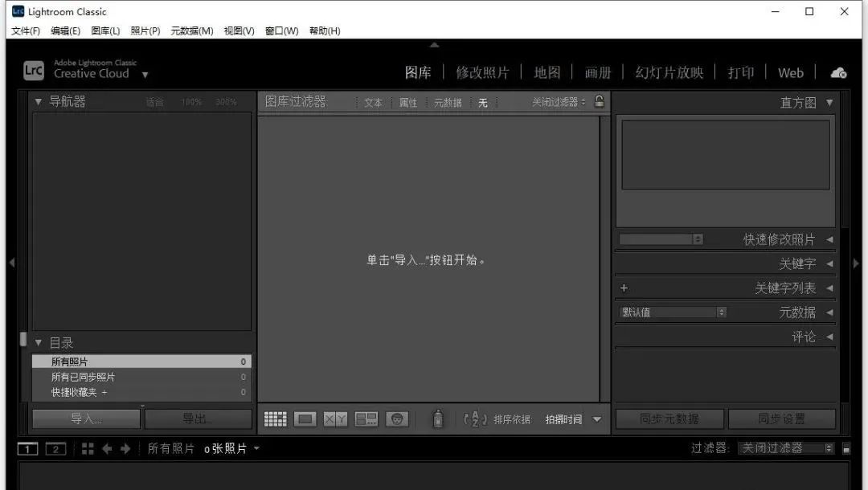This screenshot has height=490, width=868.
Task: Select the Grid view icon
Action: tap(275, 419)
